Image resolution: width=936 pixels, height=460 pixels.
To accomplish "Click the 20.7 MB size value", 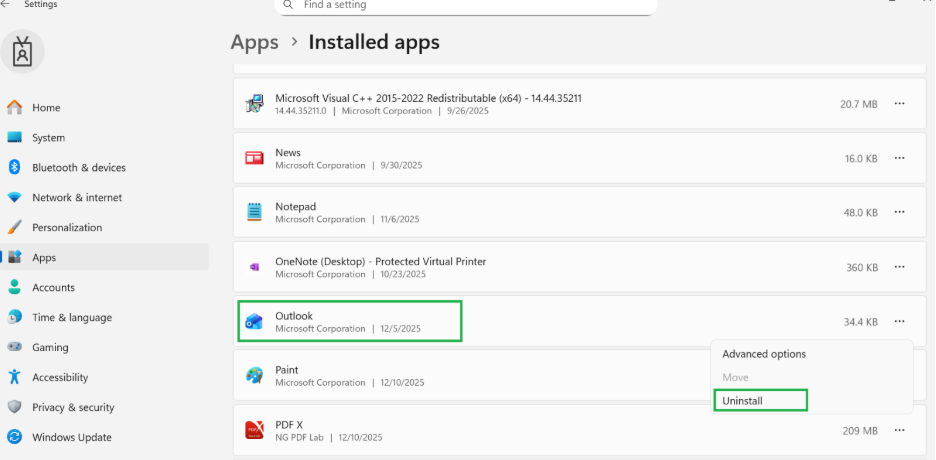I will tap(858, 104).
